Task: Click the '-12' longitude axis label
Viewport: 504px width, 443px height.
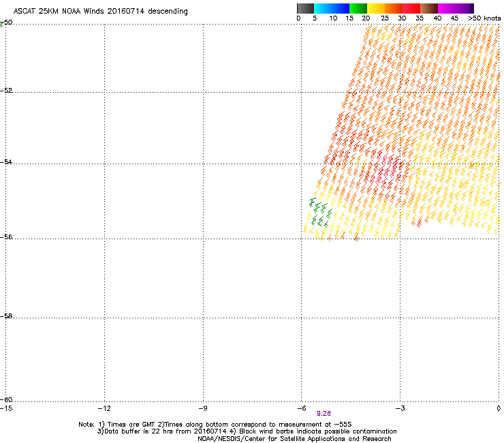Action: (x=104, y=408)
